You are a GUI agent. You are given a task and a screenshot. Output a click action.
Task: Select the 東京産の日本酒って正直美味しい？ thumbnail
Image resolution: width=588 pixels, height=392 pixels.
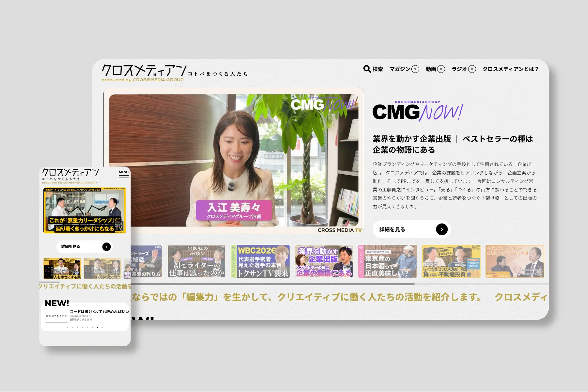click(x=388, y=261)
